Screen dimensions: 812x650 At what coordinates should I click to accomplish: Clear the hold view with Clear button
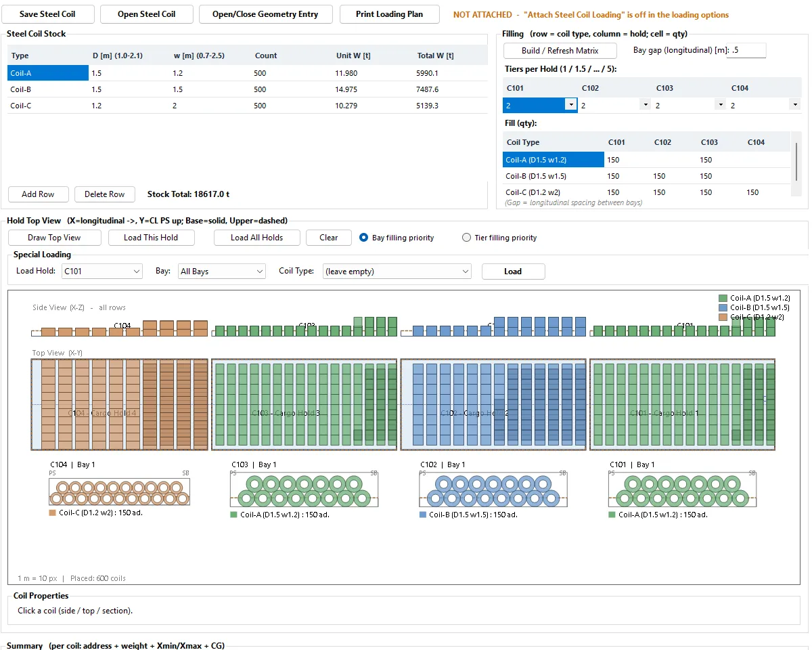pyautogui.click(x=329, y=238)
